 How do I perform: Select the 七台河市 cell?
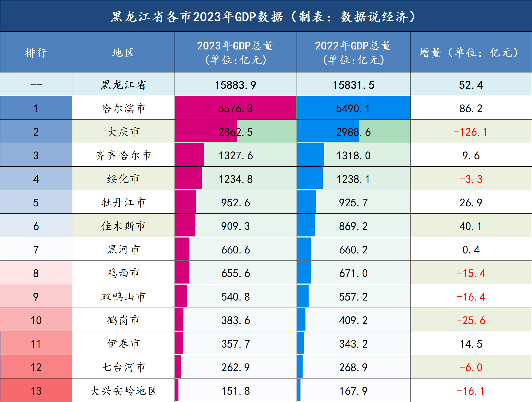(x=123, y=367)
